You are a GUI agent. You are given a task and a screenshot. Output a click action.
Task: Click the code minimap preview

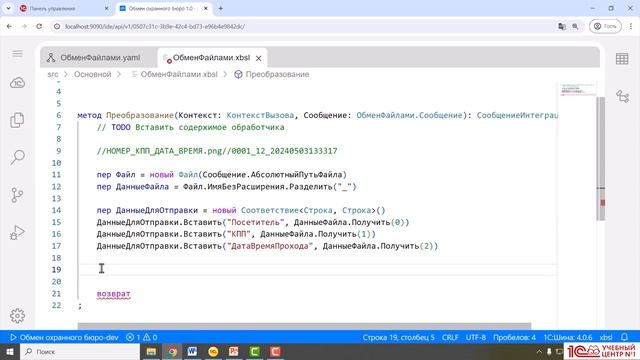[578, 89]
